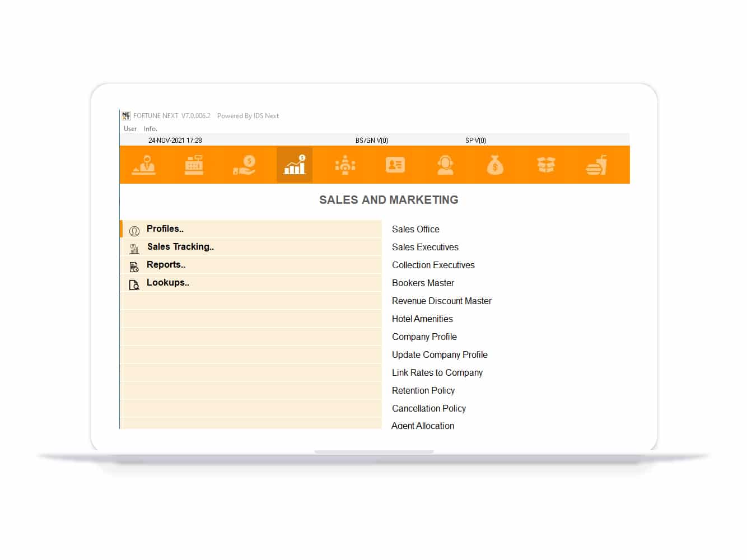Click the ID card profile icon

tap(395, 165)
